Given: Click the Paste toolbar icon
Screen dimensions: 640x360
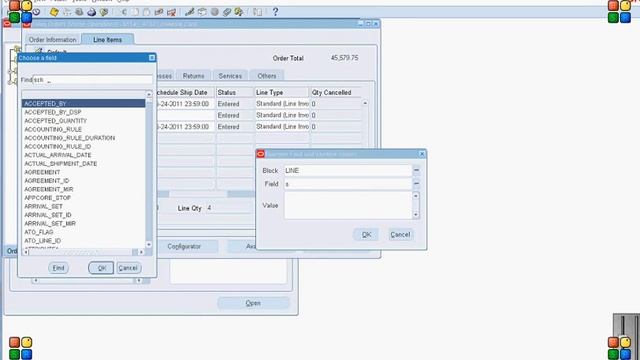Looking at the screenshot, I should point(147,12).
